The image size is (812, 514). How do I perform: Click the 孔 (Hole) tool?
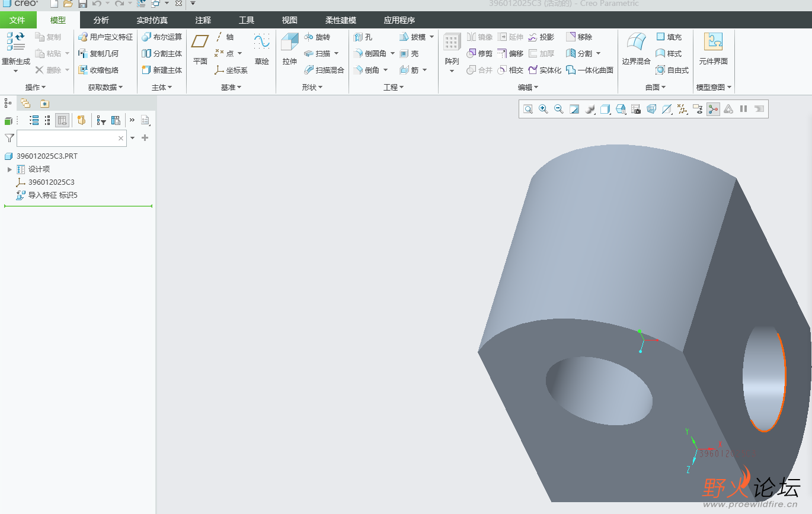point(363,37)
